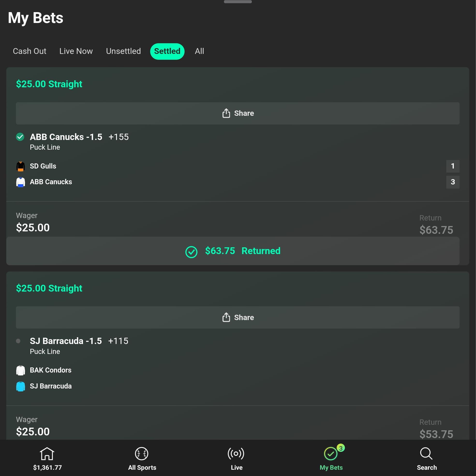Click green win checkmark beside ABB Canucks -1.5

20,137
